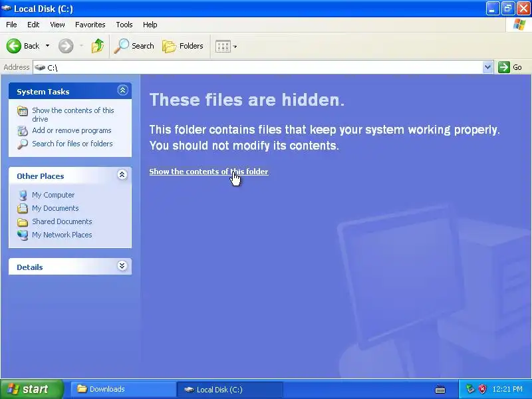
Task: Expand the Details panel
Action: tap(122, 265)
